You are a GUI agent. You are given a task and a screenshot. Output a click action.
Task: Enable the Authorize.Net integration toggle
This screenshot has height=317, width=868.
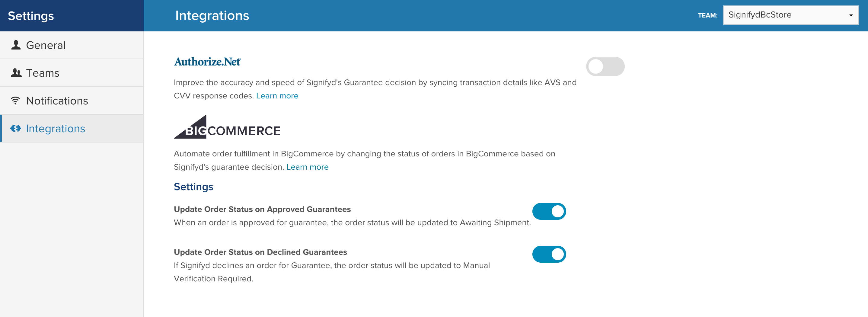(605, 66)
